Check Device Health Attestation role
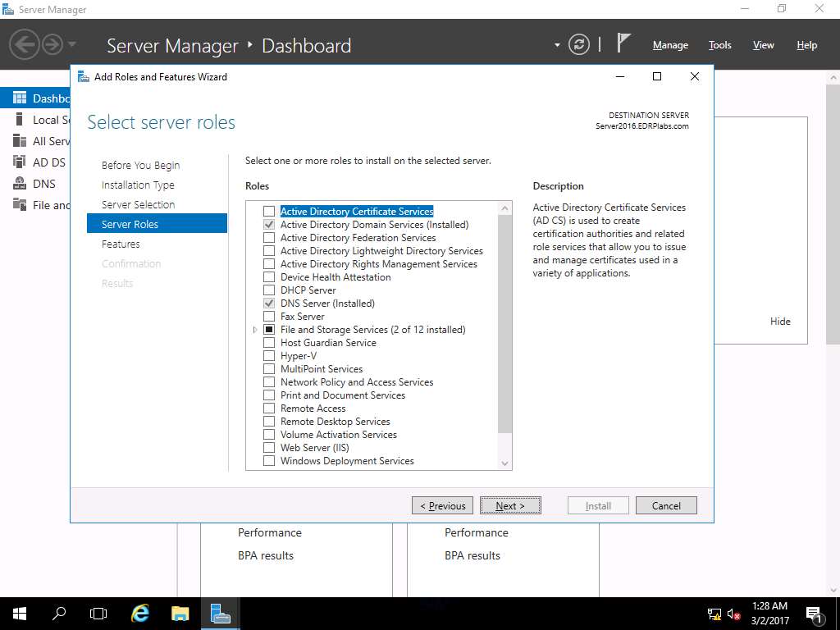840x630 pixels. pos(269,277)
